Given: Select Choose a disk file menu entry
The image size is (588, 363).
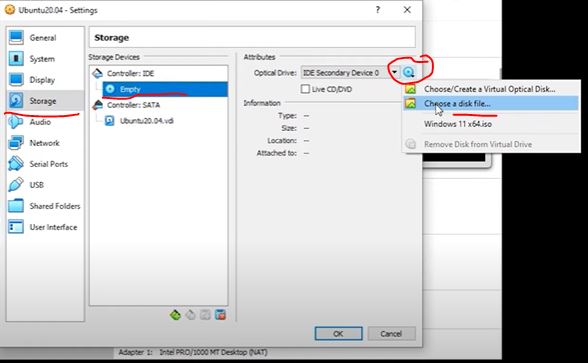Looking at the screenshot, I should tap(490, 104).
